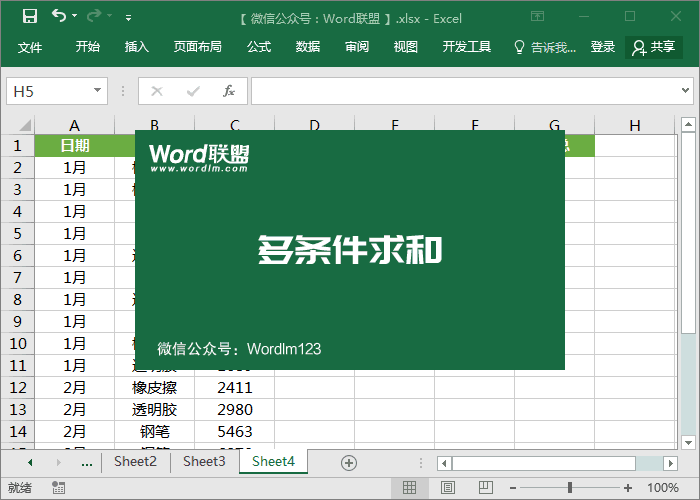Image resolution: width=700 pixels, height=500 pixels.
Task: Switch to Sheet2 tab
Action: tap(135, 461)
